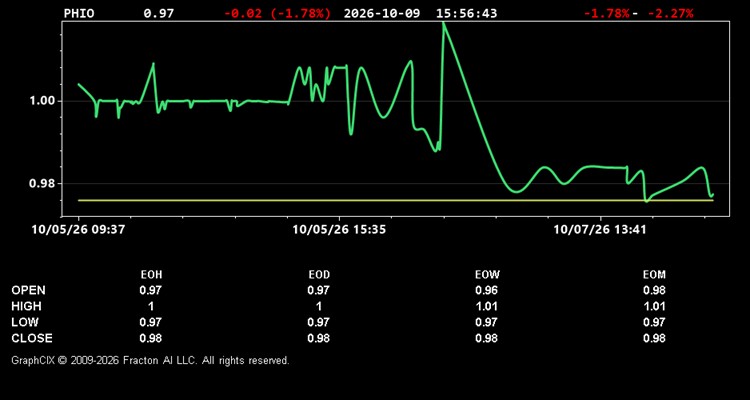Click the EOM OPEN cell 0.98

point(654,290)
